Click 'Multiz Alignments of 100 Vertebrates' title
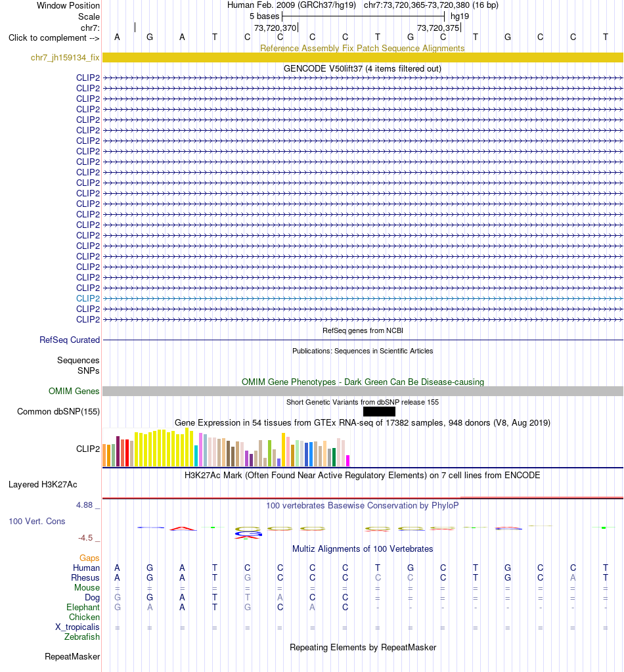624x672 pixels. [x=363, y=549]
